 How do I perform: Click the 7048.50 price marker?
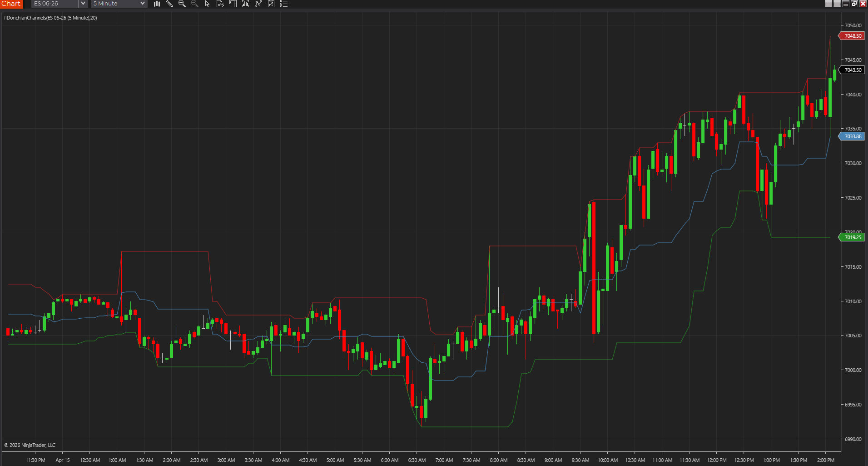click(852, 35)
